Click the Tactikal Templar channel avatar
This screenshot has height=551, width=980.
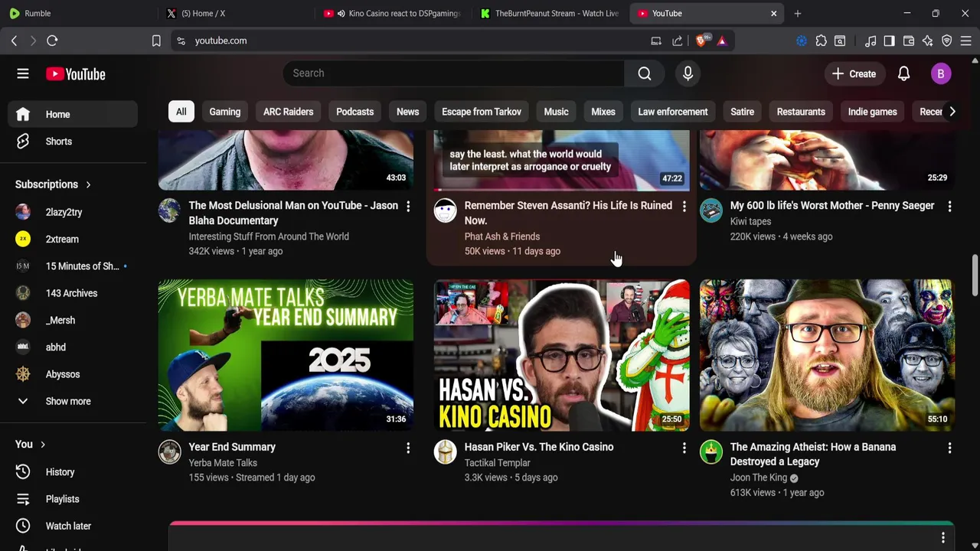tap(445, 452)
